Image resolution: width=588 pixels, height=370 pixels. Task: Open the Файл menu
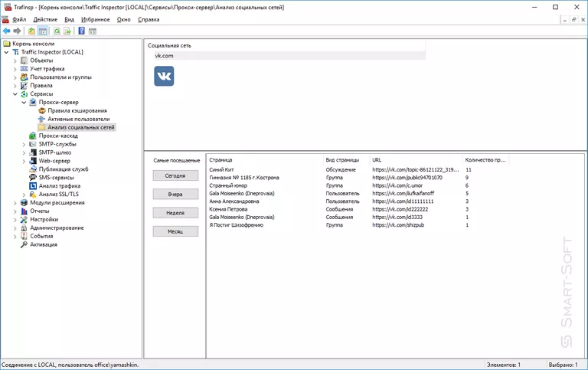[19, 19]
